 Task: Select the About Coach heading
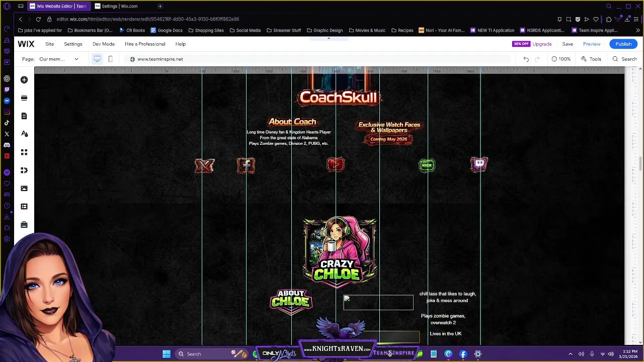coord(292,122)
